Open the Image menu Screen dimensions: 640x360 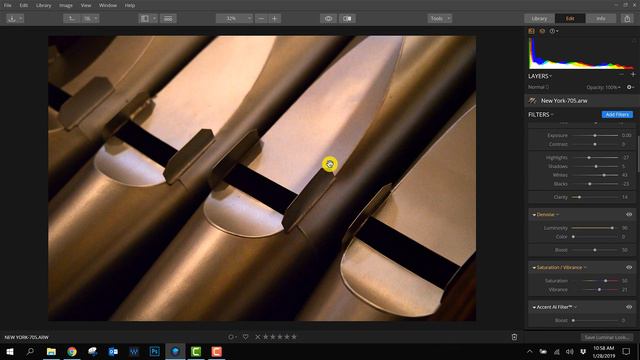point(65,5)
